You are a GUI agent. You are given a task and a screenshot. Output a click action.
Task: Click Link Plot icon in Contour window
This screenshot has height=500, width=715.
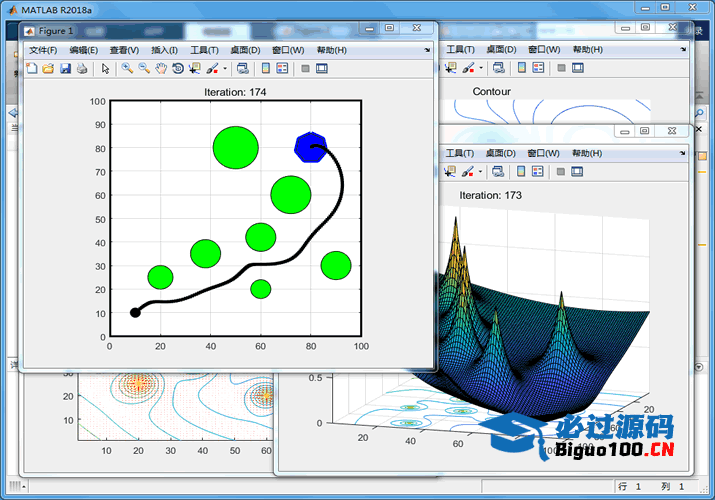498,68
